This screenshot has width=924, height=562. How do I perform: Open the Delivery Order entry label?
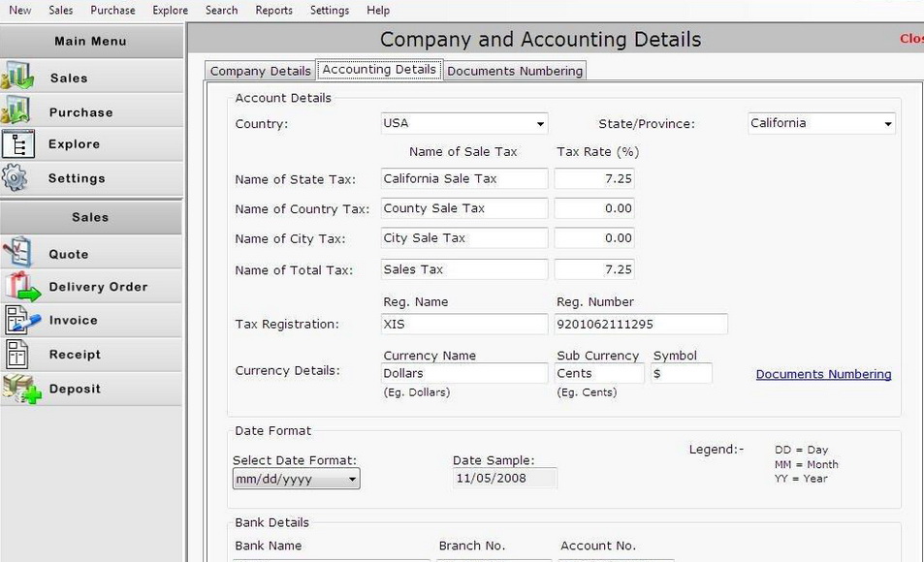pos(98,287)
